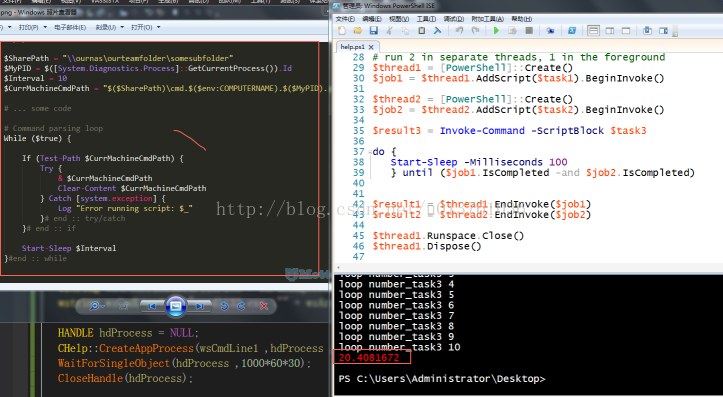
Task: Open the 视图(V) menu in PowerShell ISE
Action: click(x=399, y=19)
